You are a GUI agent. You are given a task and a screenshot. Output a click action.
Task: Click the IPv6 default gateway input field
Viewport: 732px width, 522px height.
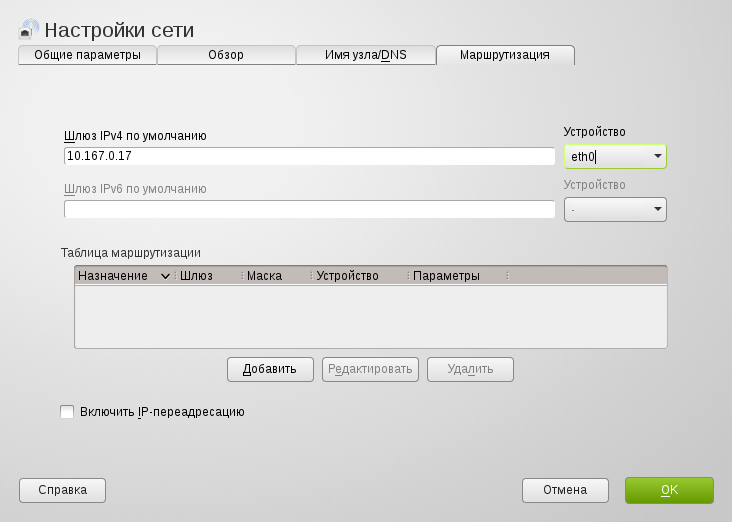click(x=309, y=209)
